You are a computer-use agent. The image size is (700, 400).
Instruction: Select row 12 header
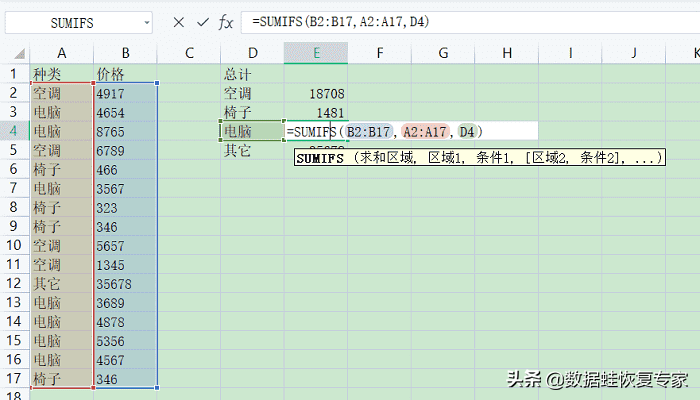14,283
